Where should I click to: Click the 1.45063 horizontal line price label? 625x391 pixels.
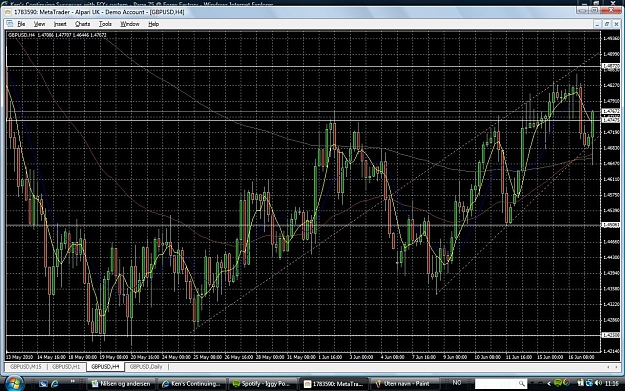pos(610,225)
